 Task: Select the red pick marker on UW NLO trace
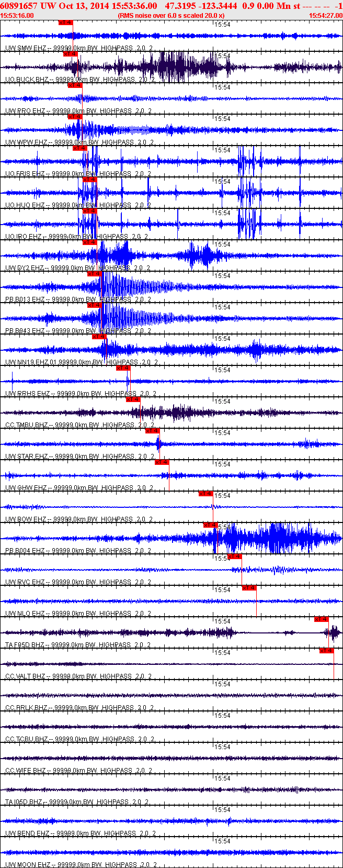(249, 588)
